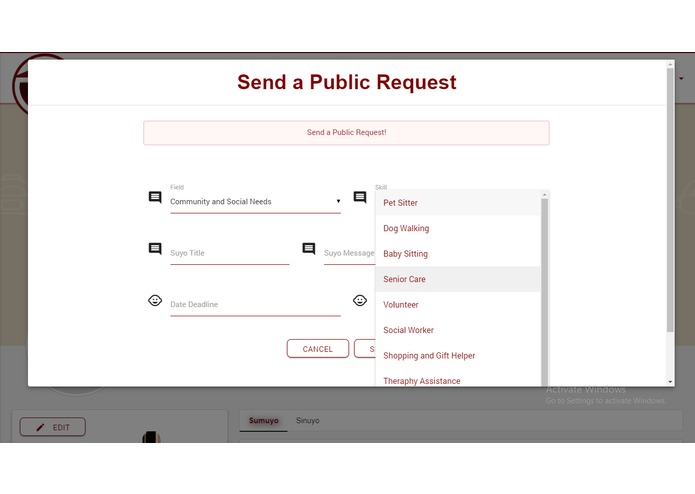
Task: Pick Shopping and Gift Helper option
Action: click(458, 355)
